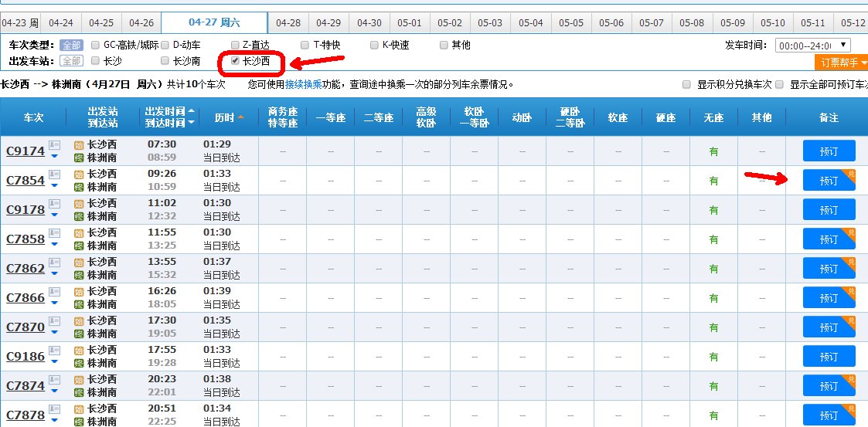This screenshot has height=427, width=868.
Task: Click the 终 terminal station icon in the C9186 row
Action: (x=79, y=363)
